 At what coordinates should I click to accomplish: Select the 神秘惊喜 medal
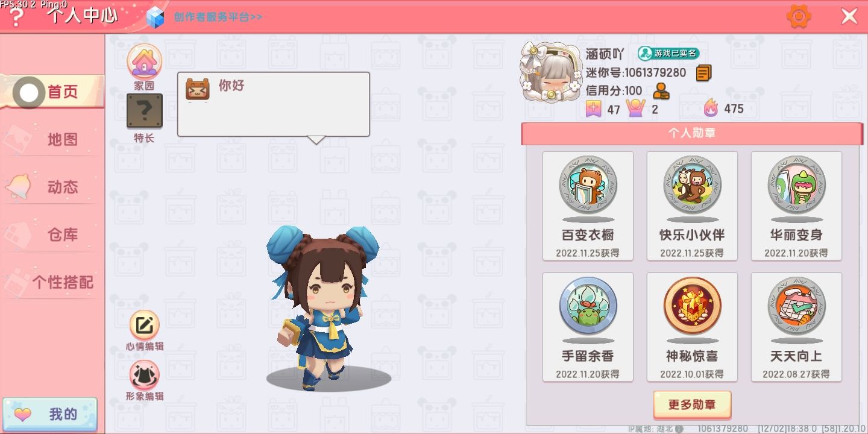pyautogui.click(x=692, y=327)
